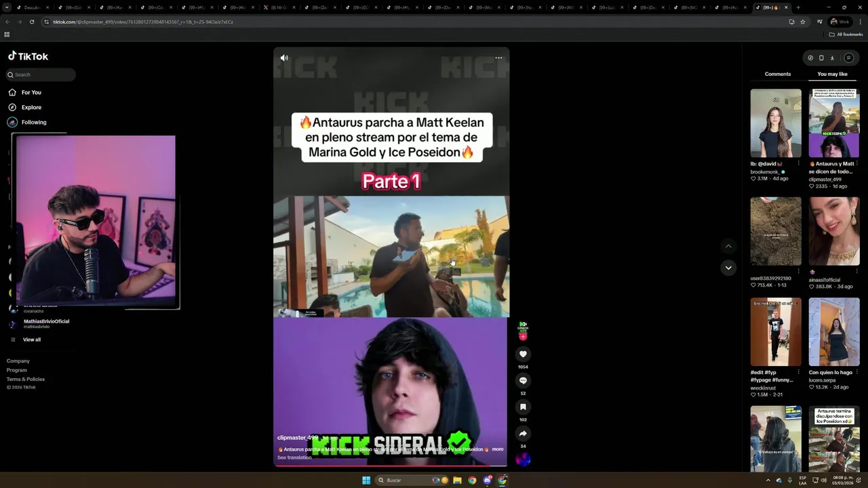Click the TikTok logo

(28, 56)
